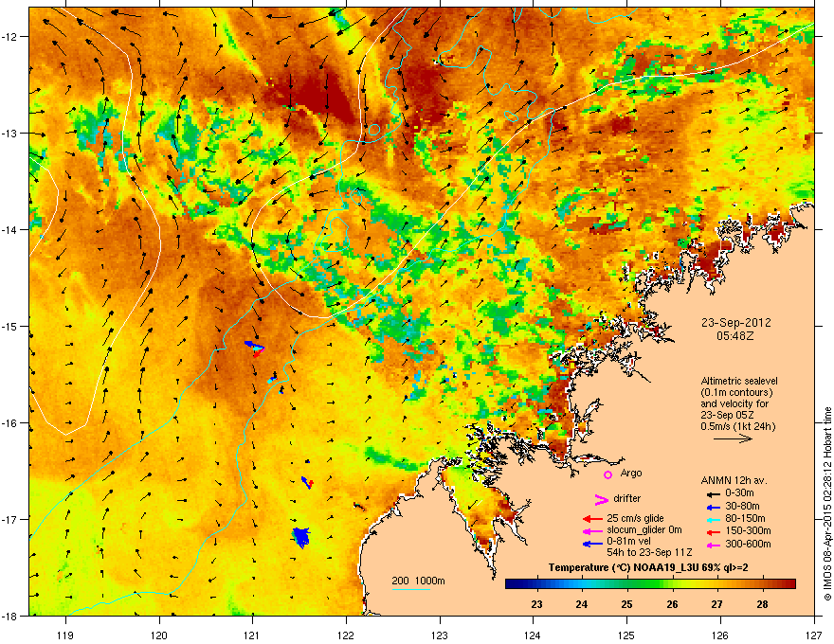The height and width of the screenshot is (644, 834).
Task: Click the drifter legend label
Action: [627, 498]
